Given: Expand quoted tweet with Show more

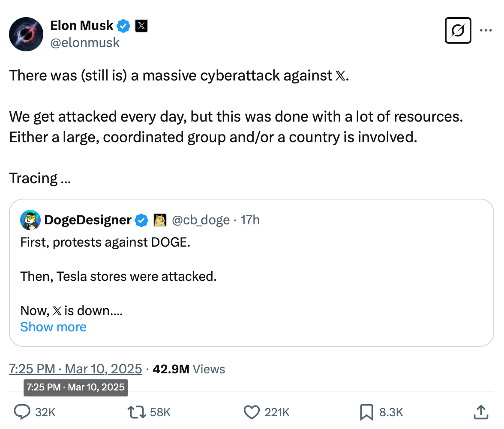Looking at the screenshot, I should pos(53,327).
